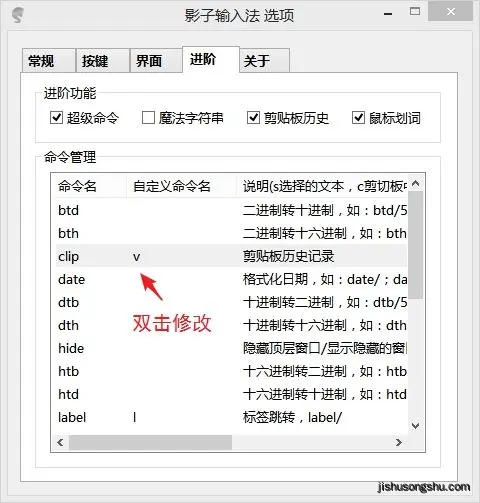This screenshot has height=503, width=480.
Task: Select the htb command row
Action: pyautogui.click(x=231, y=371)
